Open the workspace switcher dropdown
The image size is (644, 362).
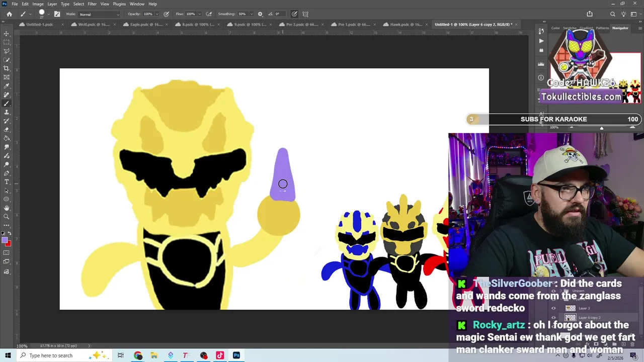pyautogui.click(x=636, y=14)
